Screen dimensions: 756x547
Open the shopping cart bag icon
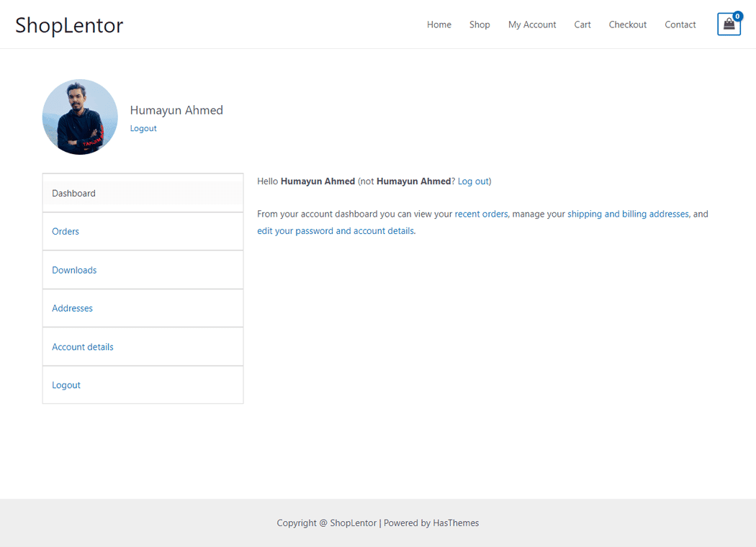[x=729, y=24]
